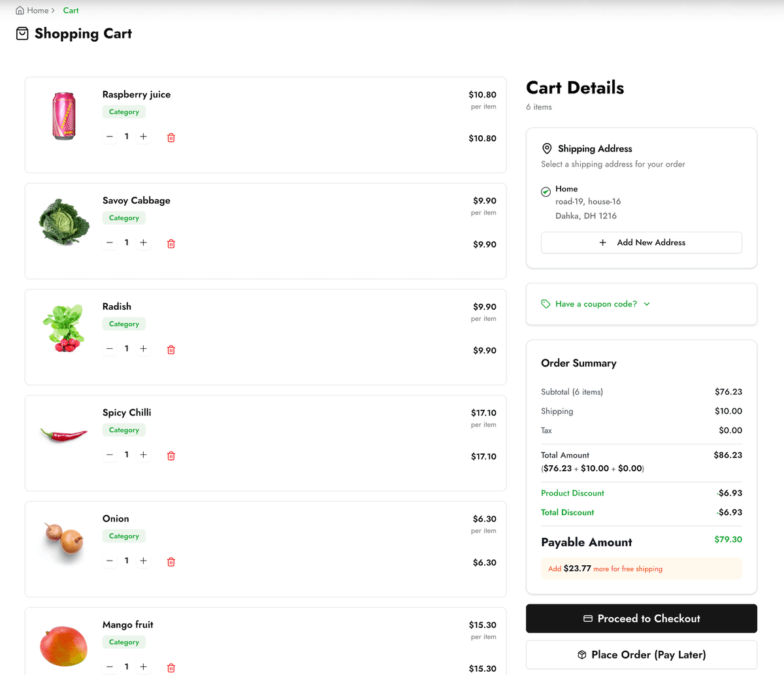The image size is (784, 675).
Task: Decrease Savoy Cabbage quantity with the minus button
Action: [110, 242]
